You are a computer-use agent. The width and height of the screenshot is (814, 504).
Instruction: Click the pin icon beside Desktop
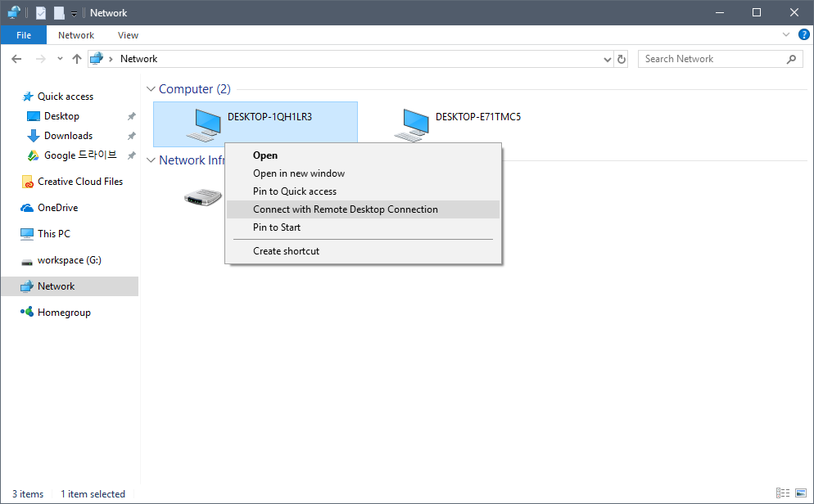tap(131, 117)
